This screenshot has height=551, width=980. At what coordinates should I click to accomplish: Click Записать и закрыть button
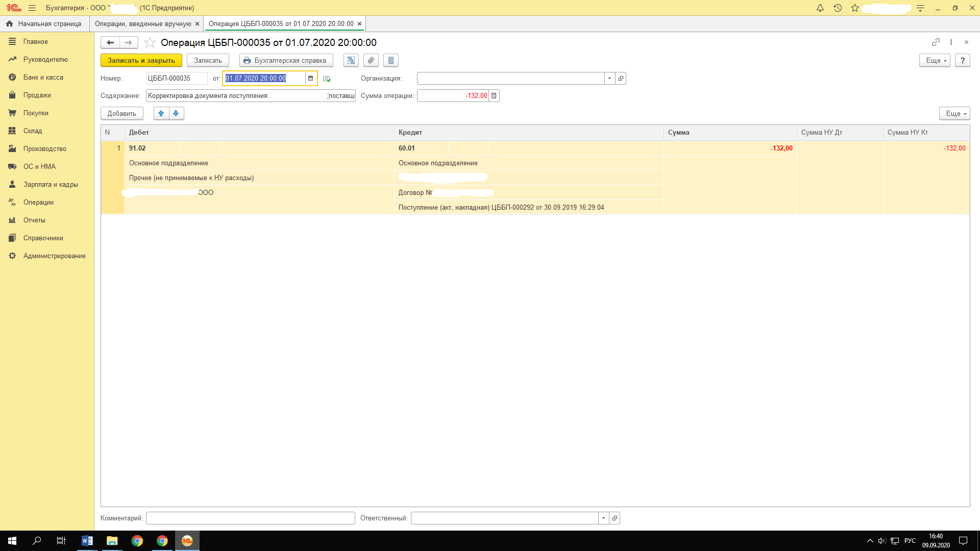click(x=141, y=60)
